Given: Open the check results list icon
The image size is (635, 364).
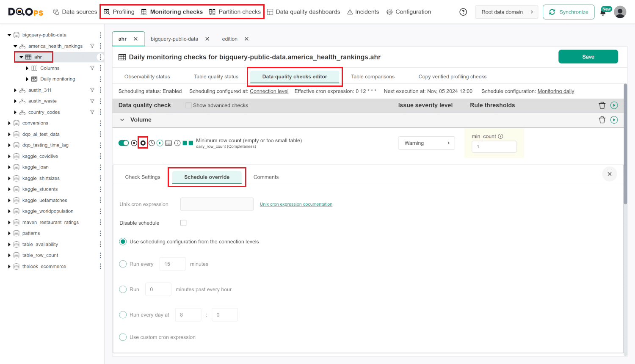Looking at the screenshot, I should (168, 143).
